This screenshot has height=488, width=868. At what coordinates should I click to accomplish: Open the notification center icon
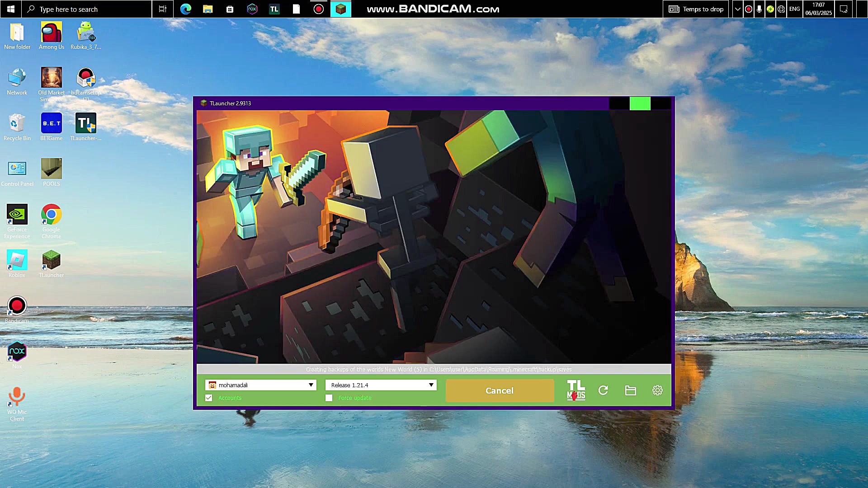click(x=844, y=9)
